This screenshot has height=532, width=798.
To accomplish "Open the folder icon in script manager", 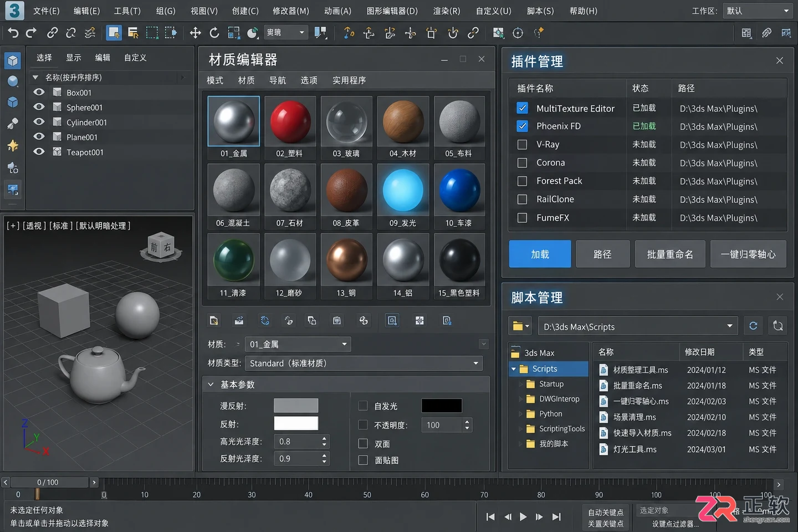I will (x=520, y=326).
